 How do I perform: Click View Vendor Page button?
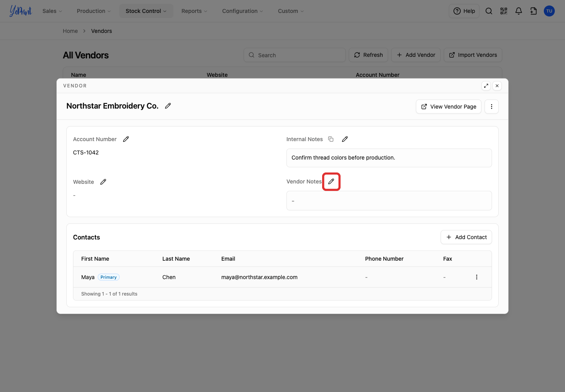(x=448, y=107)
